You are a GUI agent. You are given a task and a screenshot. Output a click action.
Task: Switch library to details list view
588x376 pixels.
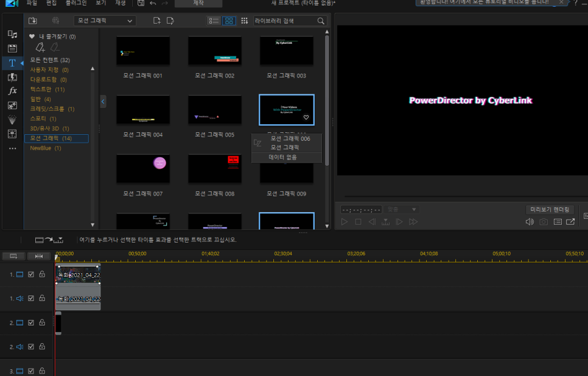tap(214, 21)
